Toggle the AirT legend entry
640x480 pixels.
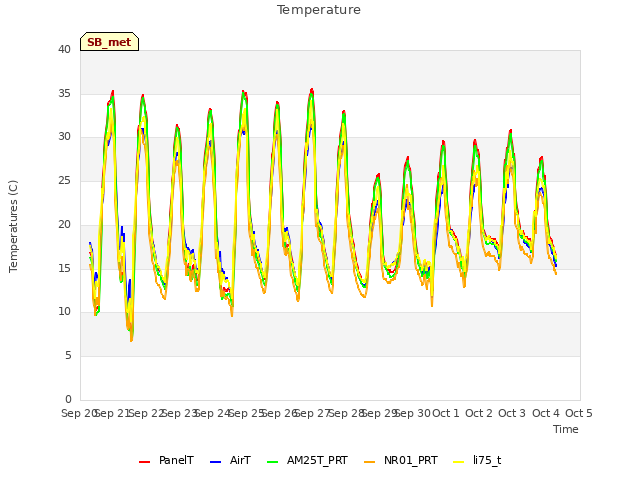(230, 461)
